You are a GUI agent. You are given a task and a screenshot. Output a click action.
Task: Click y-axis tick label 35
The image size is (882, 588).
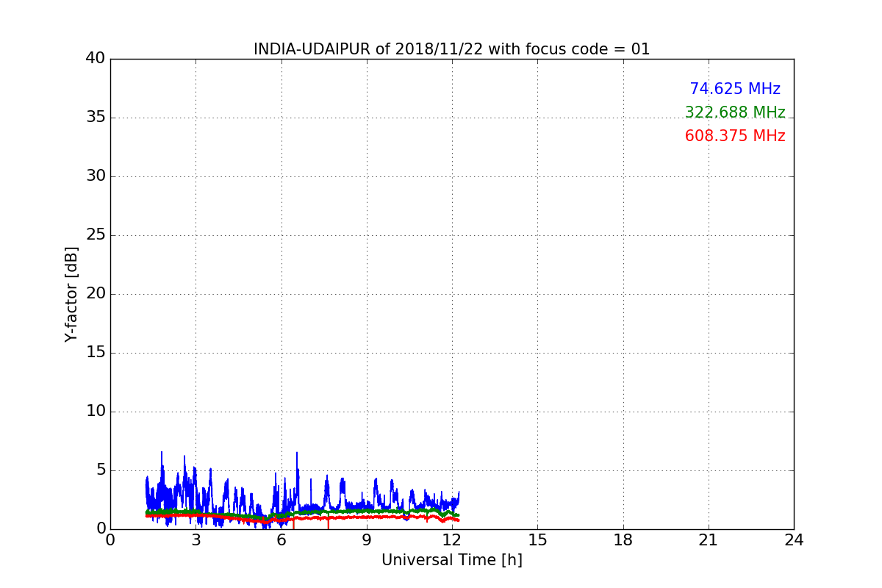pos(96,118)
